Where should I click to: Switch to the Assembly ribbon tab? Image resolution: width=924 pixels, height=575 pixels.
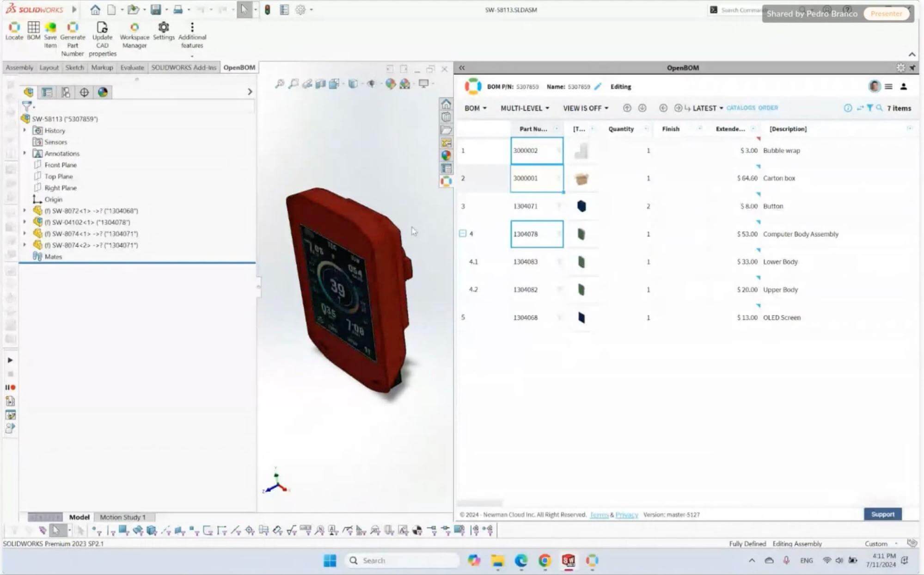coord(19,68)
